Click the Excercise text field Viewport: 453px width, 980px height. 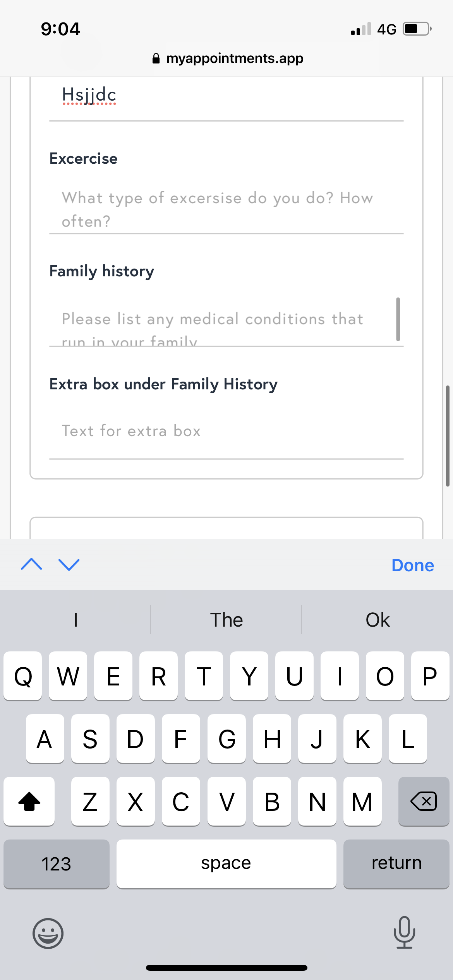coord(226,209)
